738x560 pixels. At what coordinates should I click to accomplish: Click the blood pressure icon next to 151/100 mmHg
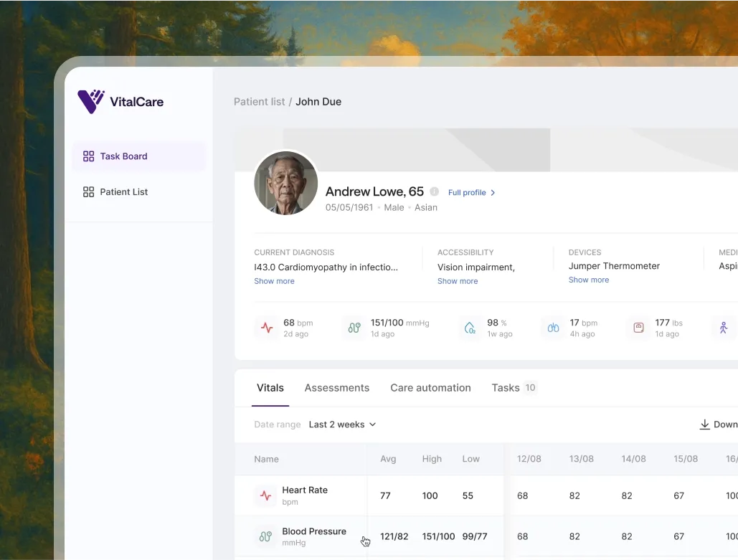click(354, 328)
